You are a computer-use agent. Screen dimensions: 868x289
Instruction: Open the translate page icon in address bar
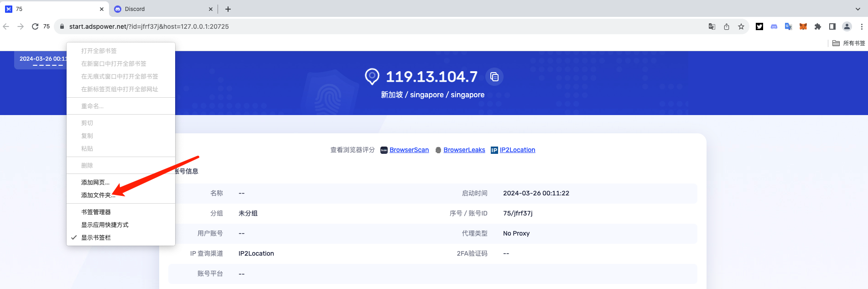pos(712,26)
